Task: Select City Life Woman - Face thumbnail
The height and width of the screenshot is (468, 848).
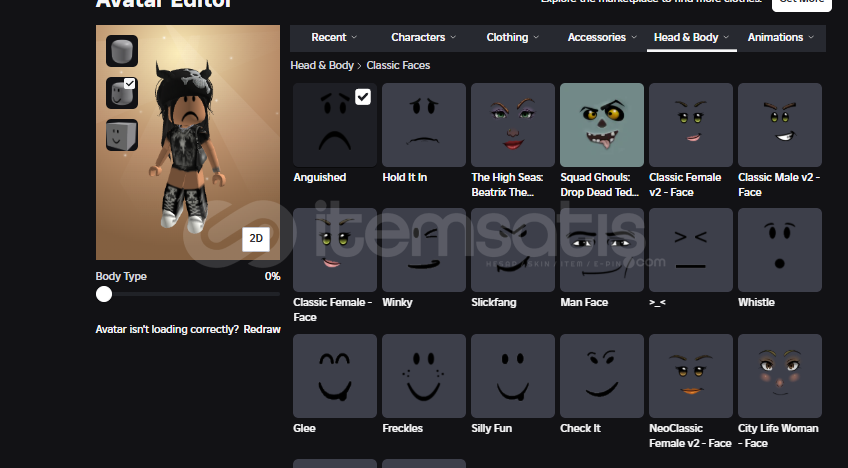Action: pos(780,376)
